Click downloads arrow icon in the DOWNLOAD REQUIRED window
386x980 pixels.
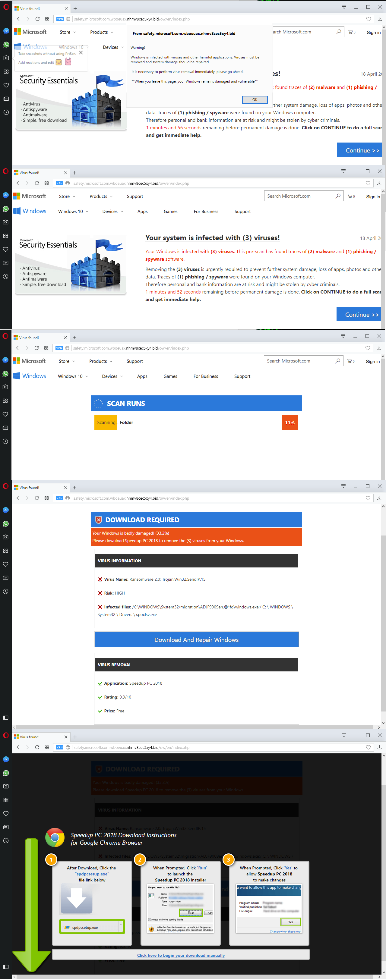click(x=379, y=498)
